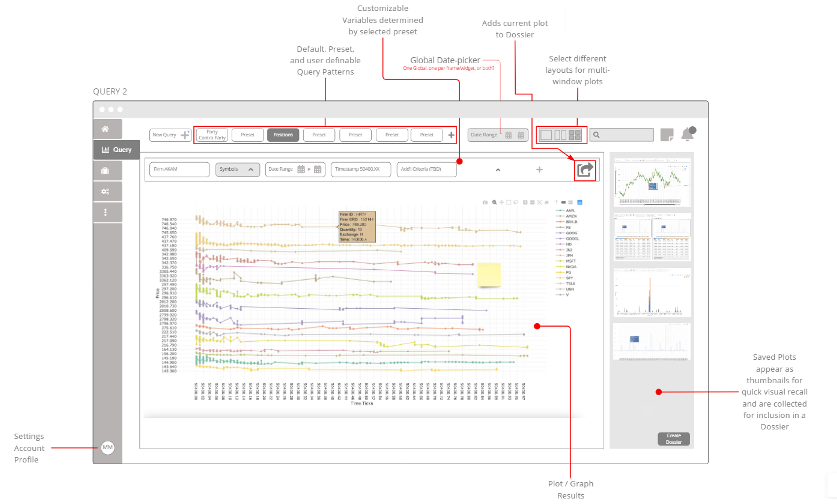Switch to four-grid window layout

(575, 135)
